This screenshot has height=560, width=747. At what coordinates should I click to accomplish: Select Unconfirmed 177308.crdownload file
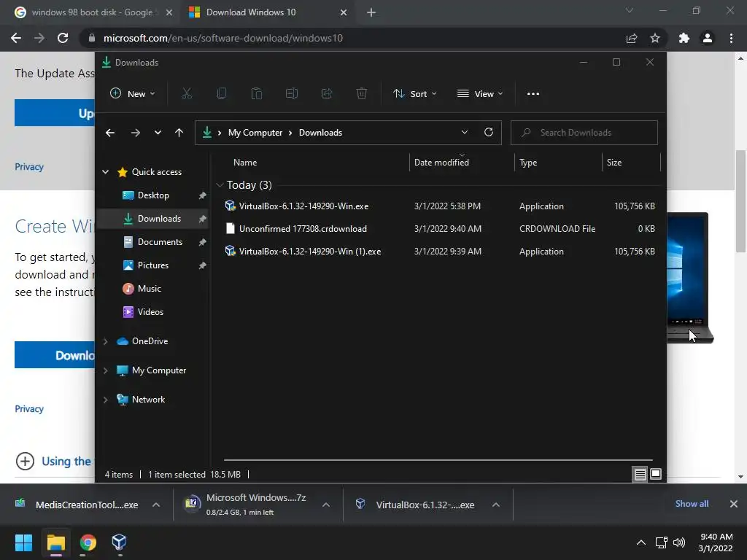coord(441,228)
